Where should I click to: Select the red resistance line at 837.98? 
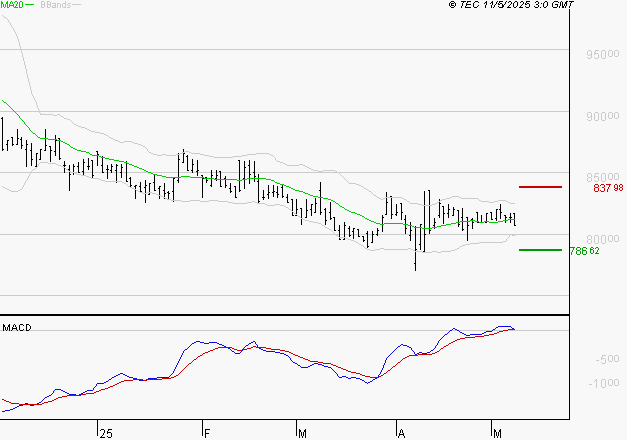[x=540, y=187]
